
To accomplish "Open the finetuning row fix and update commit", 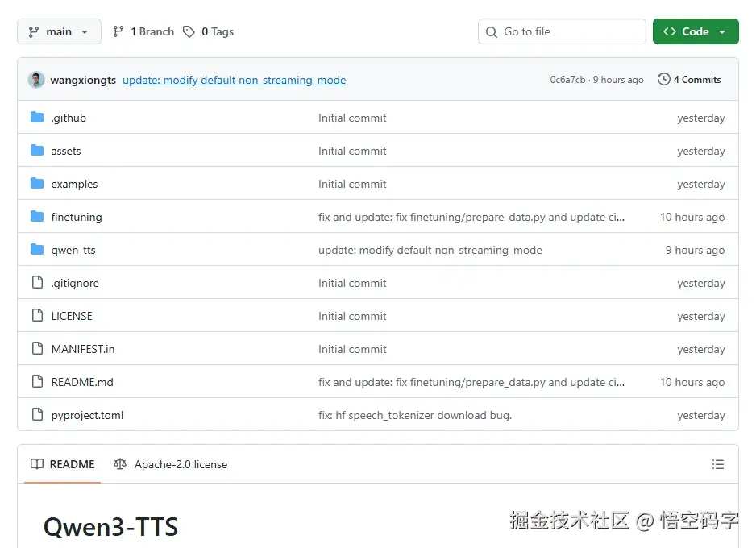I will pos(471,218).
